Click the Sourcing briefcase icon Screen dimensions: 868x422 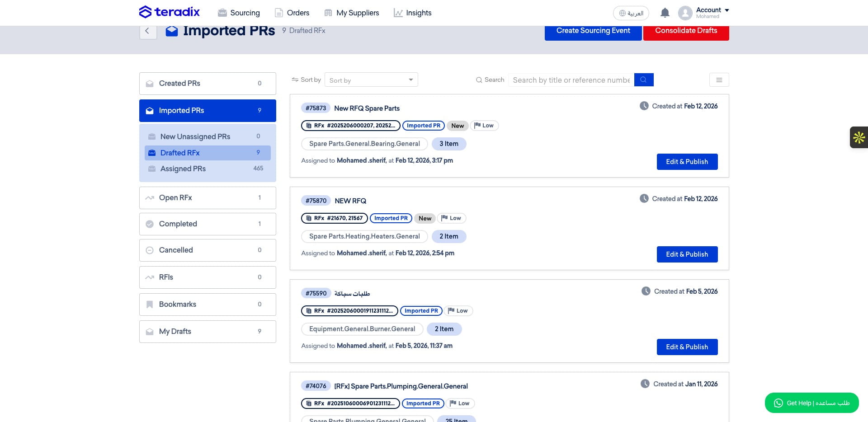pyautogui.click(x=222, y=13)
